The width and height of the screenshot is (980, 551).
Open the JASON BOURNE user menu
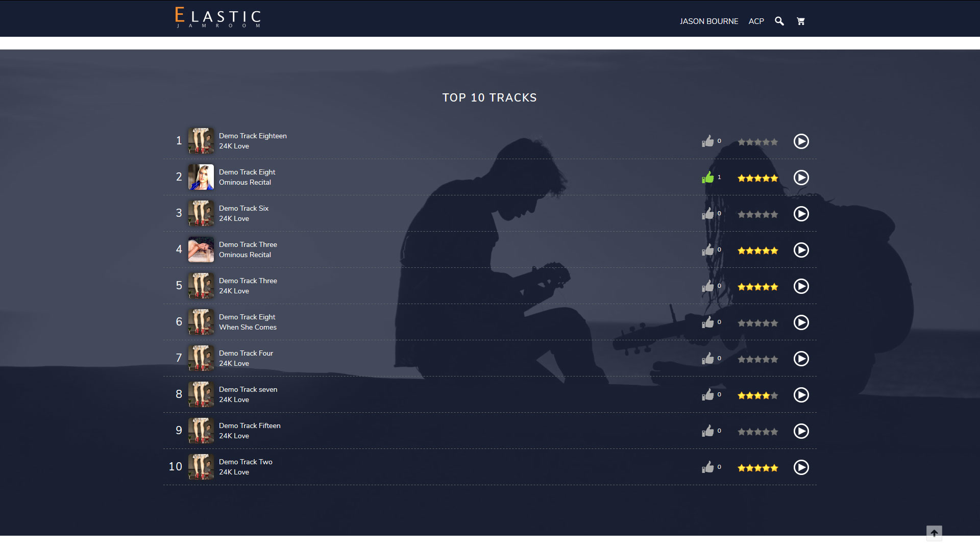coord(708,21)
